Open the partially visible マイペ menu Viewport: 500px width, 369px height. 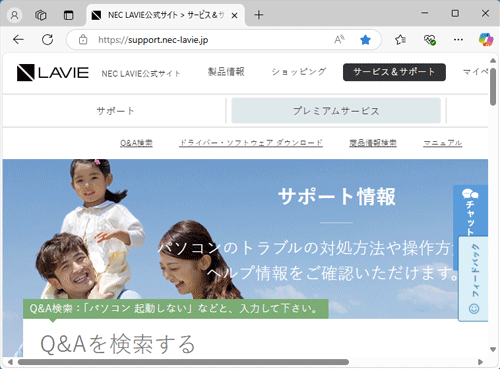pyautogui.click(x=476, y=72)
